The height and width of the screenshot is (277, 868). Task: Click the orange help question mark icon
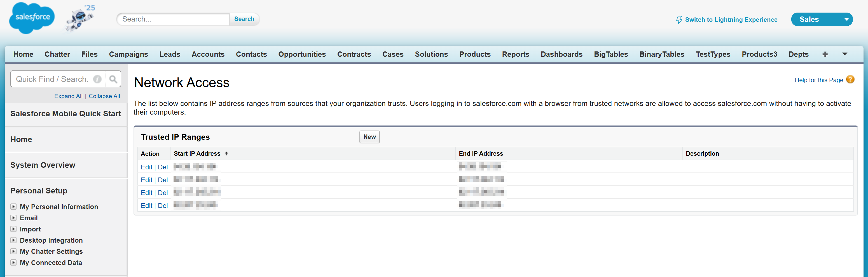tap(850, 79)
